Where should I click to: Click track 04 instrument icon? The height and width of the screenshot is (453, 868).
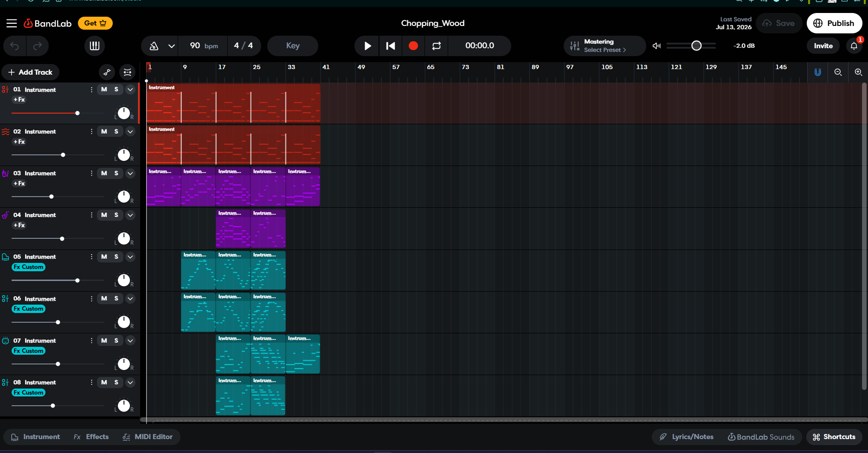click(6, 215)
